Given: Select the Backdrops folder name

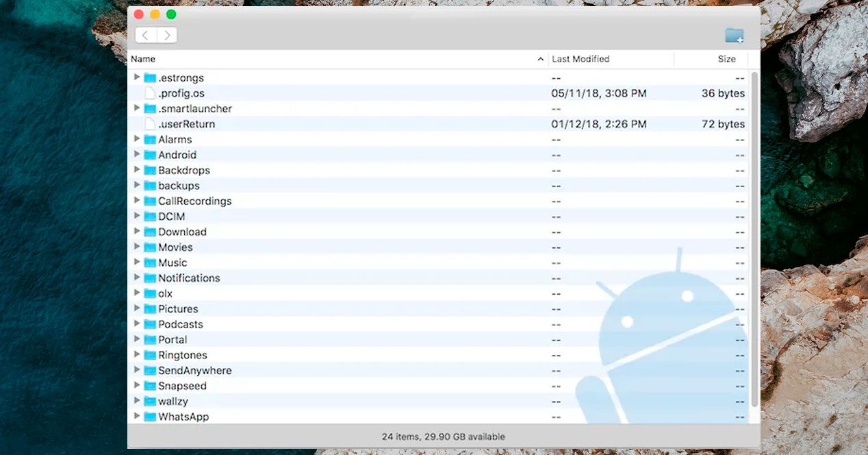Looking at the screenshot, I should tap(184, 170).
